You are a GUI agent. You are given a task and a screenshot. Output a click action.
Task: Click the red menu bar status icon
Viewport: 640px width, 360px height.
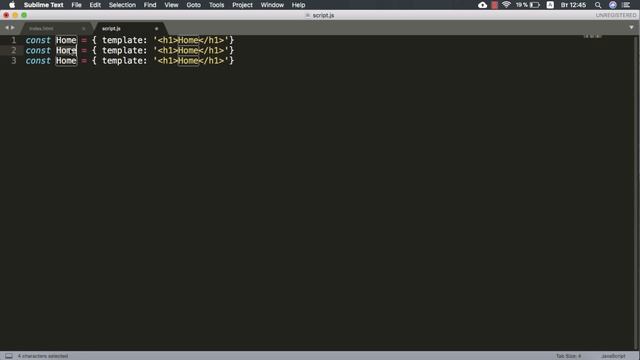coord(495,5)
